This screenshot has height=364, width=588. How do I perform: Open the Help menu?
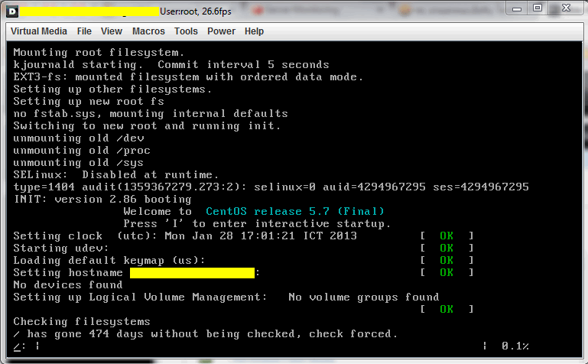255,31
